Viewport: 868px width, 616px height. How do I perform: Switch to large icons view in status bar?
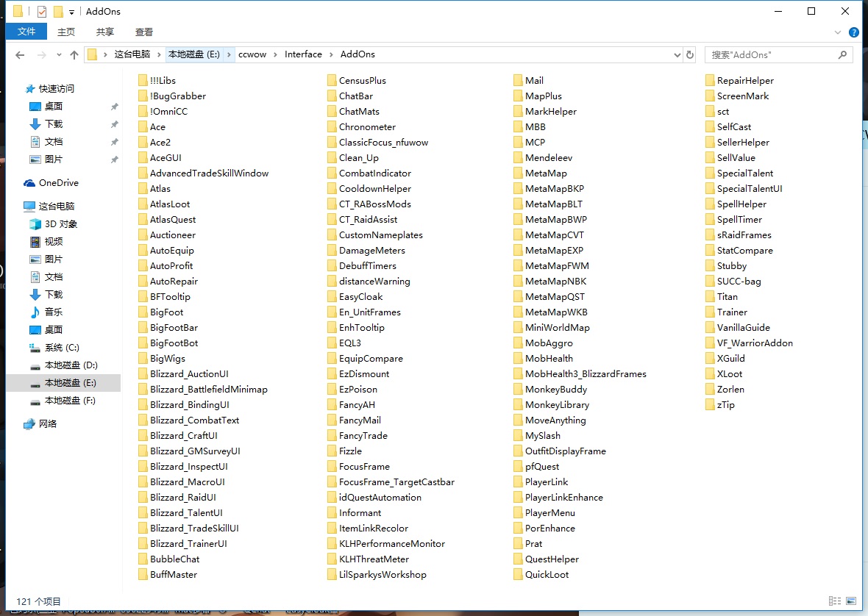click(x=850, y=601)
